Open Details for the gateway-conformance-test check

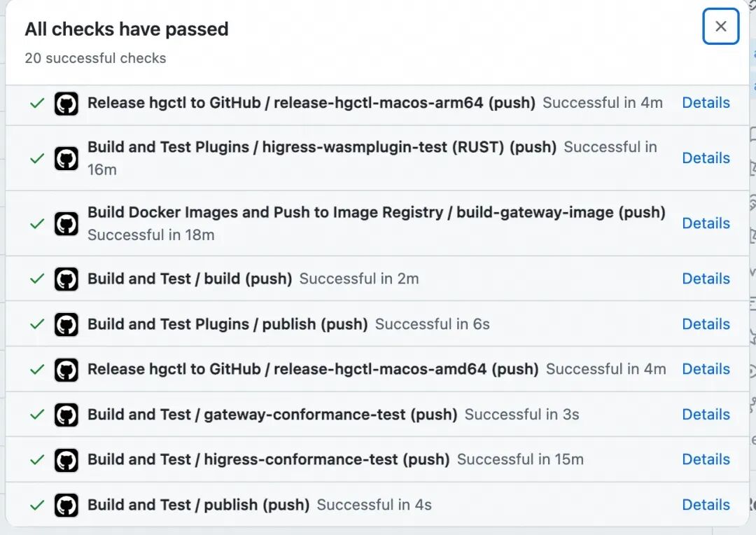[706, 414]
